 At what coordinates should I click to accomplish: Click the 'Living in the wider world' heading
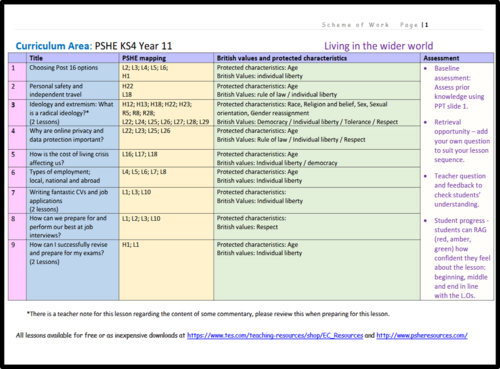(x=379, y=46)
